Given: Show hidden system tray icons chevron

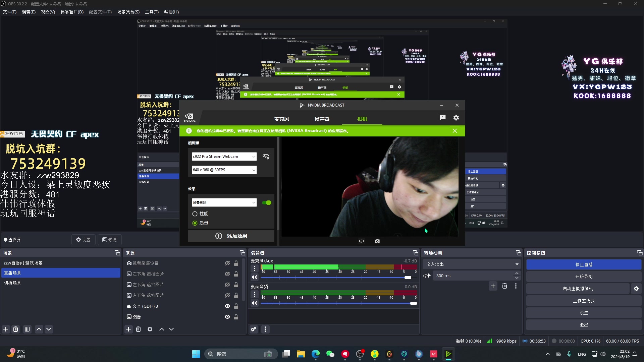Looking at the screenshot, I should click(548, 354).
